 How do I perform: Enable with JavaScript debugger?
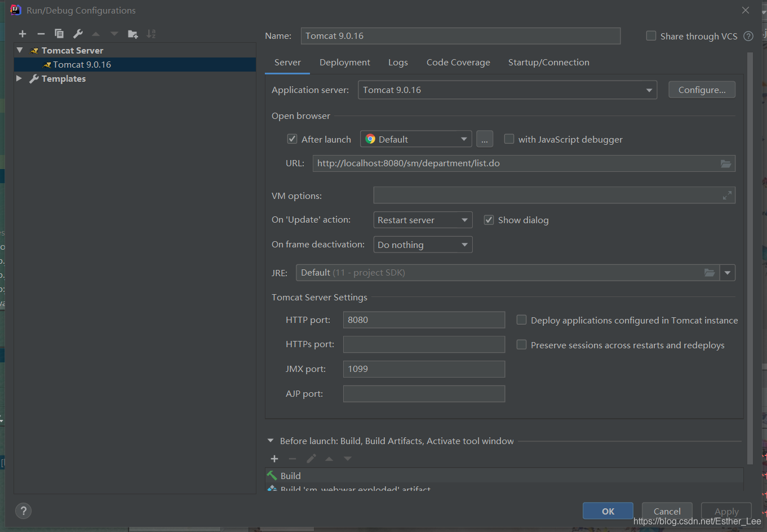(x=509, y=139)
